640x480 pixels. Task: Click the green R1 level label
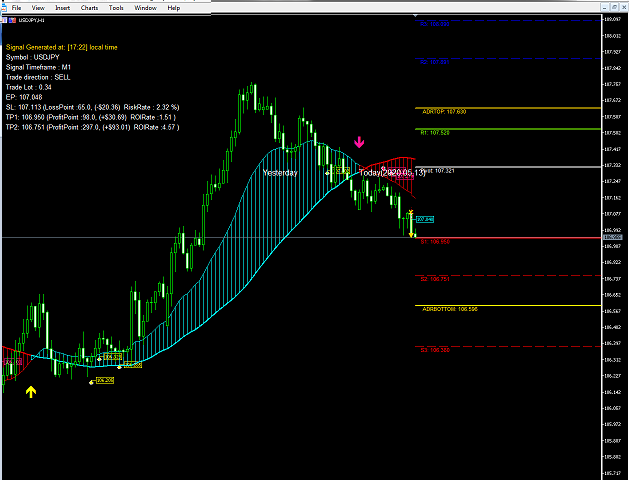click(x=435, y=133)
